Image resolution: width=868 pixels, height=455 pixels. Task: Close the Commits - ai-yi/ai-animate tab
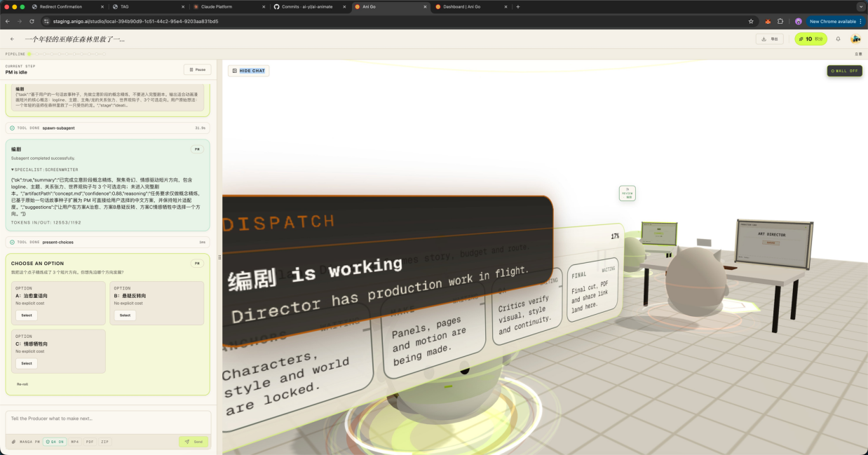tap(344, 6)
